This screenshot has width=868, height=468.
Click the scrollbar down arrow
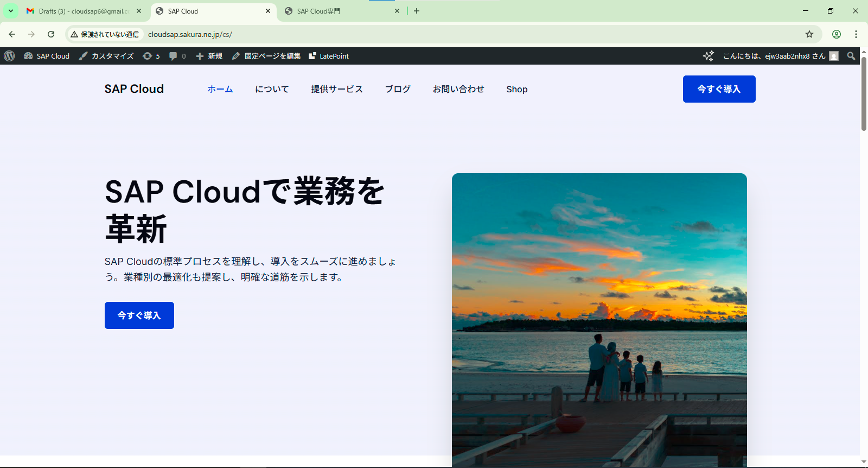[864, 462]
